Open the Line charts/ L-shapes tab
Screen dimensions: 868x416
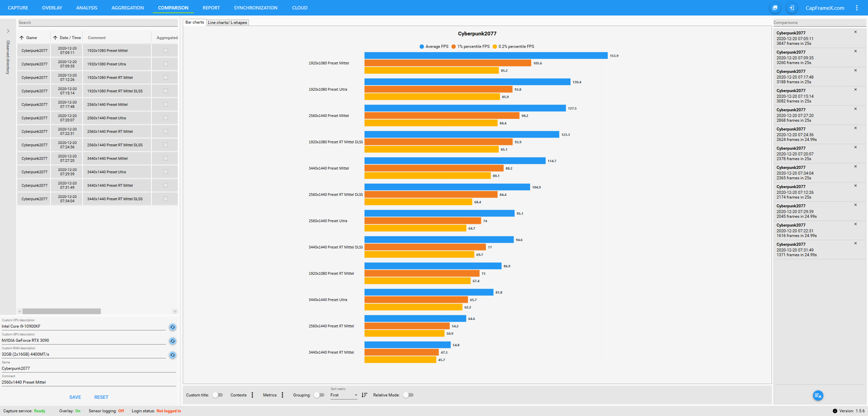click(x=227, y=23)
